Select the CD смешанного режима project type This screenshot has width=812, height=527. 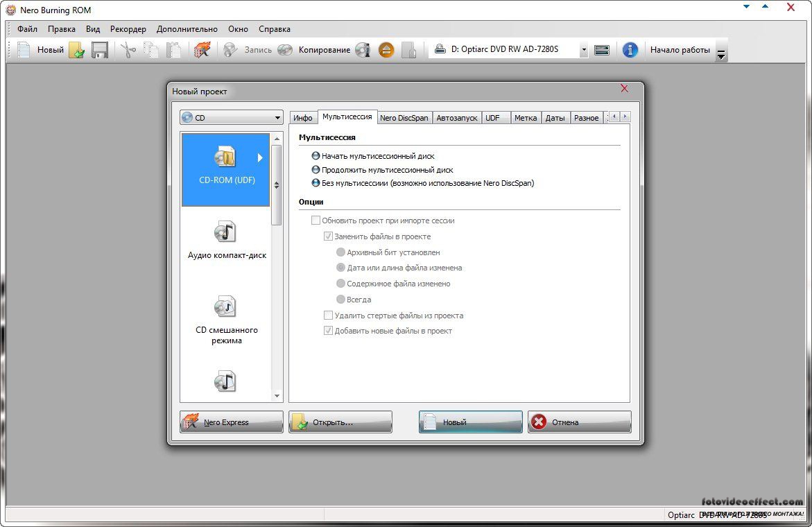tap(226, 320)
